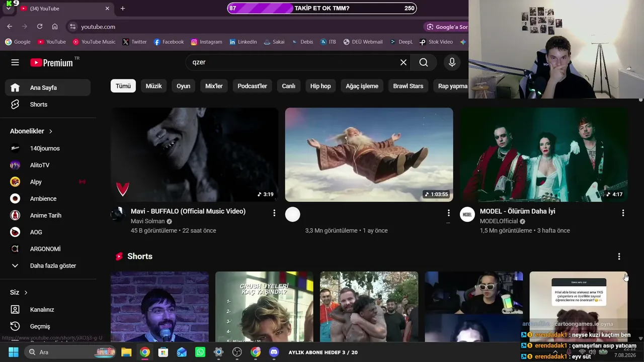Open the Facebook bookmark
Viewport: 644px width, 362px height.
coord(169,42)
